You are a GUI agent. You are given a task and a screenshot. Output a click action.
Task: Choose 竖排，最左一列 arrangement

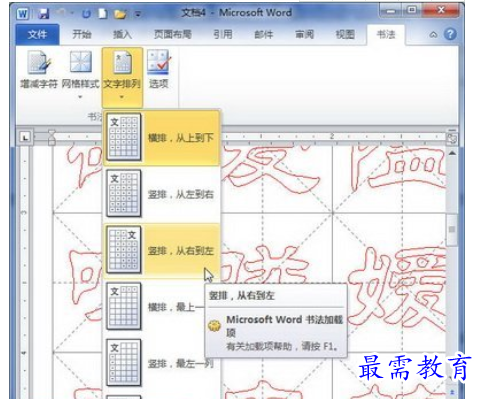[x=161, y=363]
